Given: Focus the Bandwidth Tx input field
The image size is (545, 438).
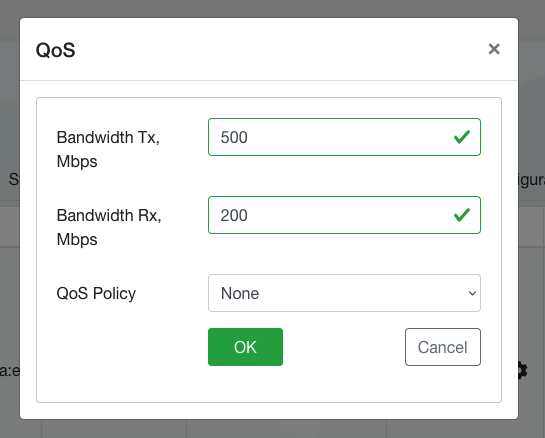Looking at the screenshot, I should (x=344, y=137).
